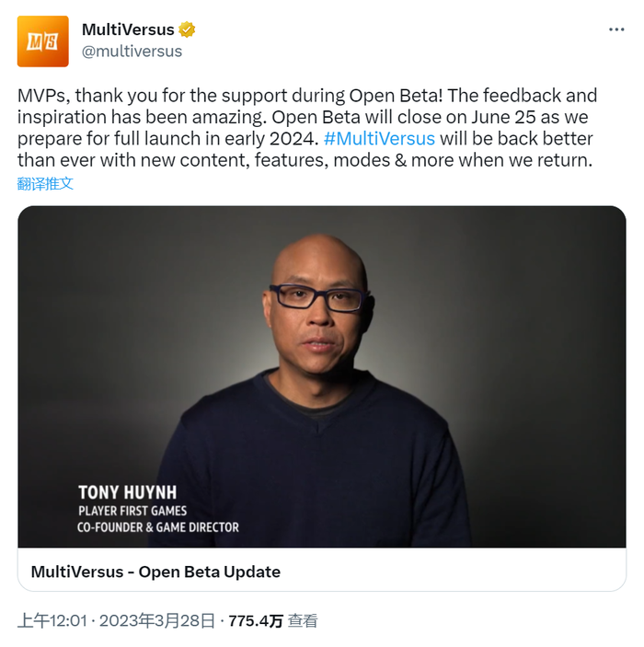Visit the @multiversus handle link
The width and height of the screenshot is (644, 647).
(x=132, y=52)
